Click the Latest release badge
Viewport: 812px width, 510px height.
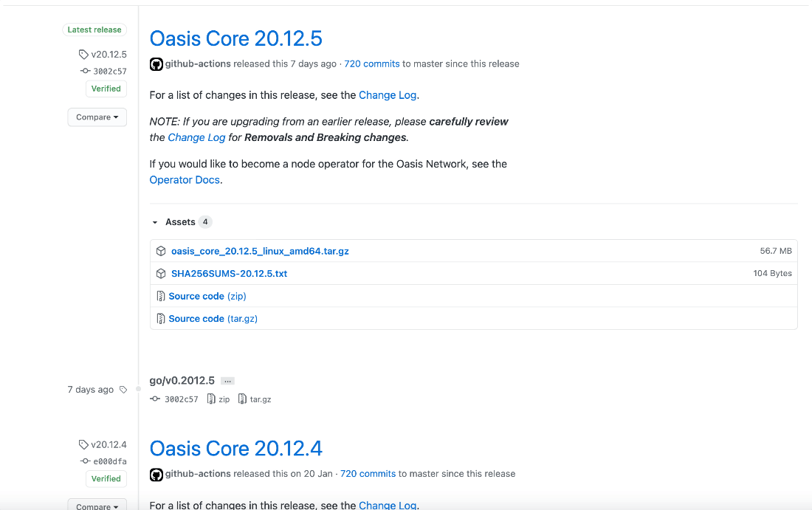94,30
